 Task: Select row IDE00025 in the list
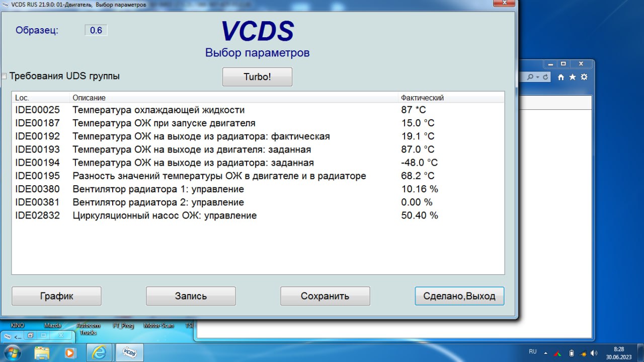tap(258, 110)
